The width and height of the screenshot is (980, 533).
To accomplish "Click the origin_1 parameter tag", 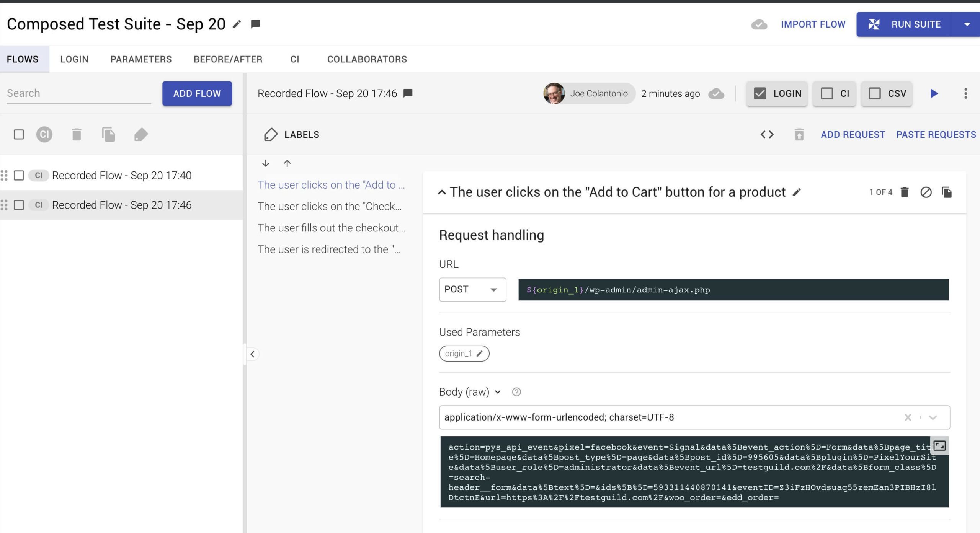I will point(464,353).
